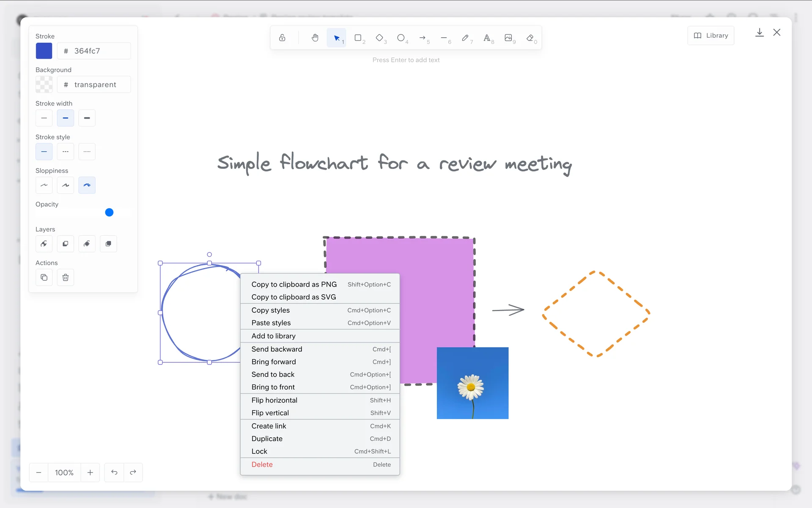
Task: Select the Hand pan tool
Action: (x=315, y=38)
